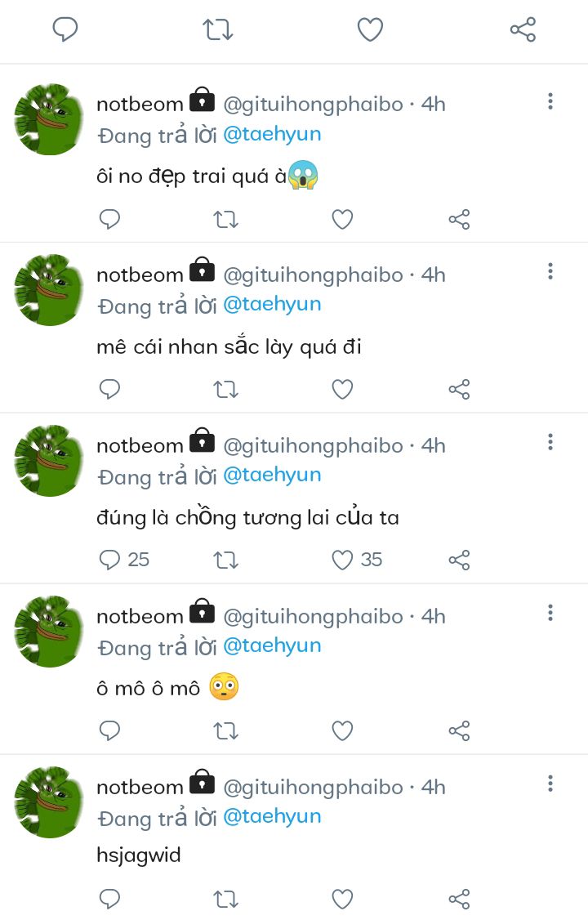Open the notbeom profile from the 'ô mô ô mô' tweet

coord(140,617)
